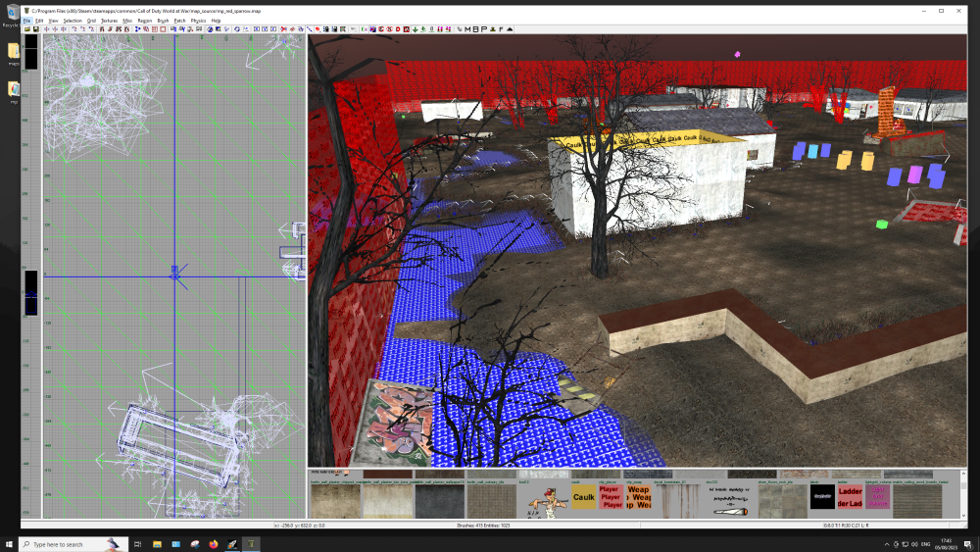Click the Rotate Z axis icon
The height and width of the screenshot is (552, 980).
point(92,28)
